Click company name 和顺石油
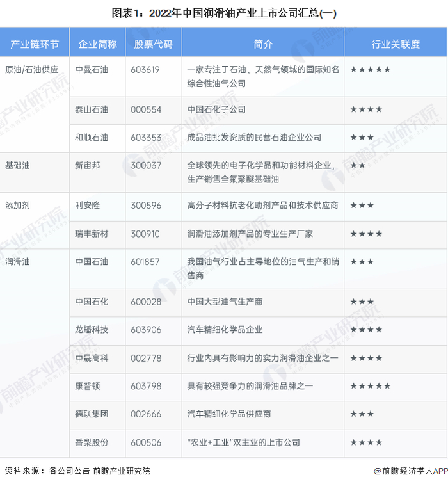This screenshot has height=484, width=448. pos(92,137)
